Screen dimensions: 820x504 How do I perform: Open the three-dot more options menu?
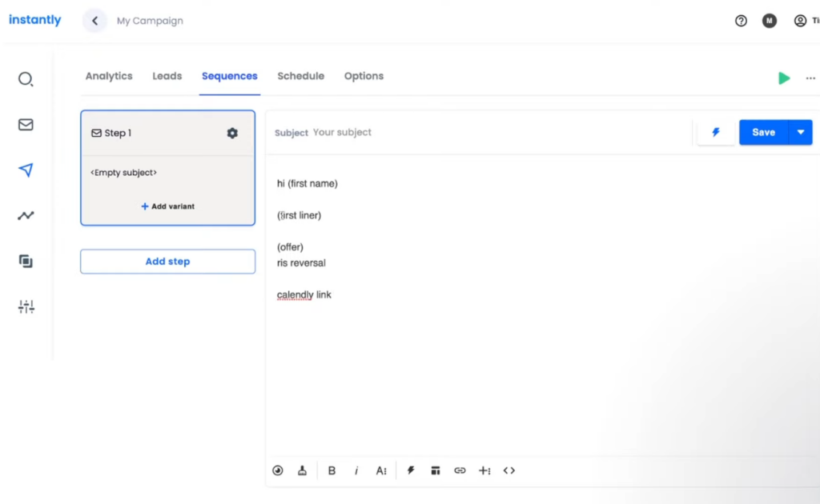[x=810, y=78]
